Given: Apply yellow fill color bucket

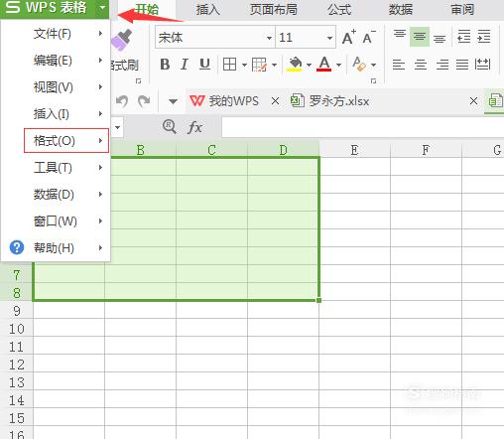Looking at the screenshot, I should [x=295, y=65].
